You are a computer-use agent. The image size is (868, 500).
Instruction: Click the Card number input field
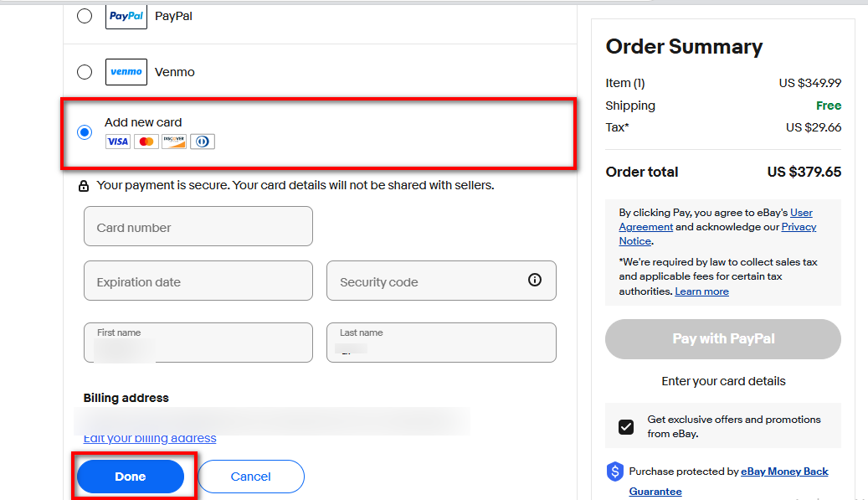click(x=198, y=226)
